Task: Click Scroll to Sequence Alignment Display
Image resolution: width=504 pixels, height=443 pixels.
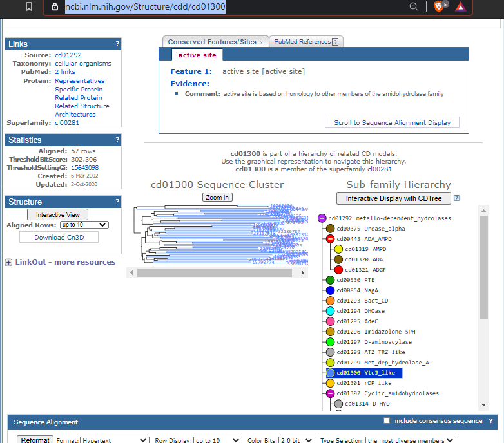Action: click(x=392, y=122)
